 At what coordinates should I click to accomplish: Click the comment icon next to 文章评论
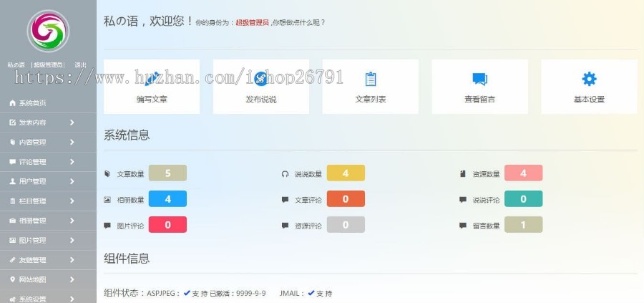click(285, 200)
